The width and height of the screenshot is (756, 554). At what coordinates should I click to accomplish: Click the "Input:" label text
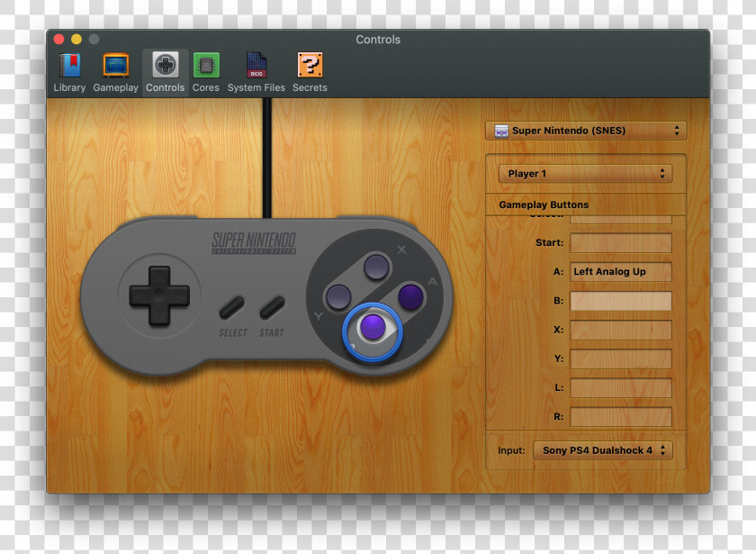pos(511,450)
